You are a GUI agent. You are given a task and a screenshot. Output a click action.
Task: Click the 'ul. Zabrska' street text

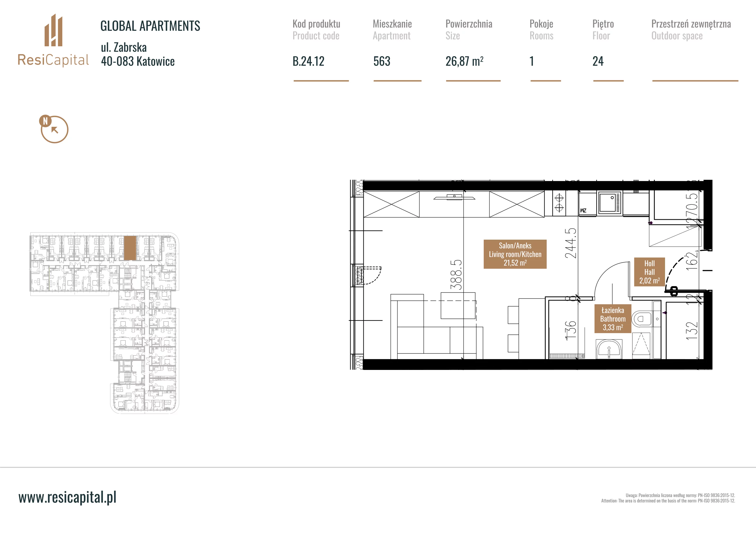(124, 47)
